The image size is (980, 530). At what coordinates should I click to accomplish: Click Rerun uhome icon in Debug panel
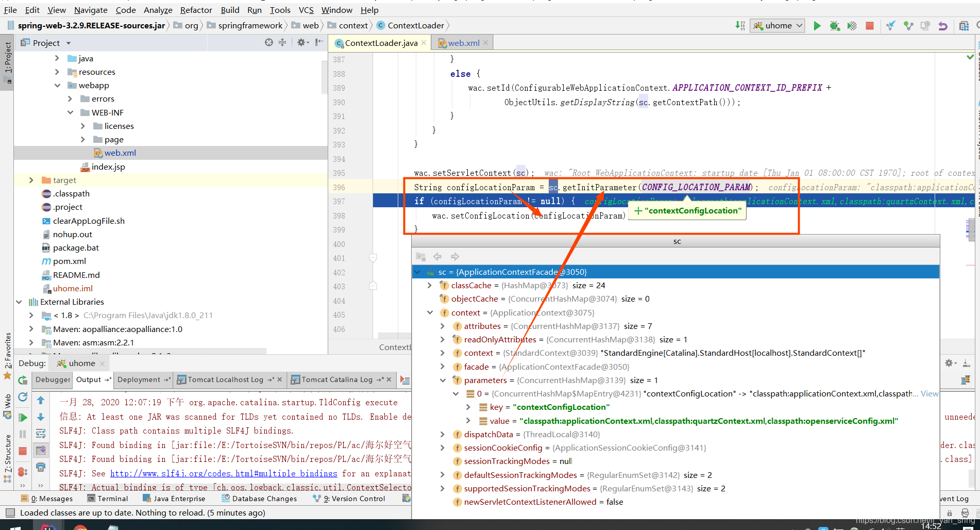pos(23,380)
